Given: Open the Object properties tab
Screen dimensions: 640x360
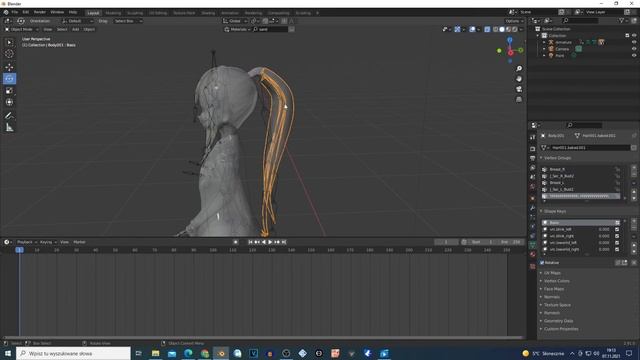Looking at the screenshot, I should [533, 198].
